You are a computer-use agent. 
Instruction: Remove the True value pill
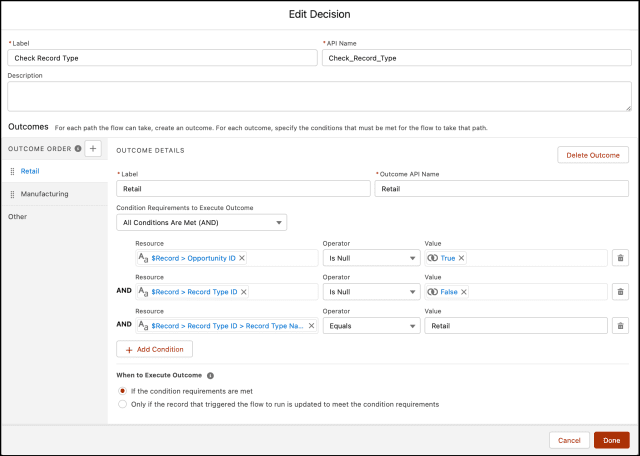tap(462, 258)
